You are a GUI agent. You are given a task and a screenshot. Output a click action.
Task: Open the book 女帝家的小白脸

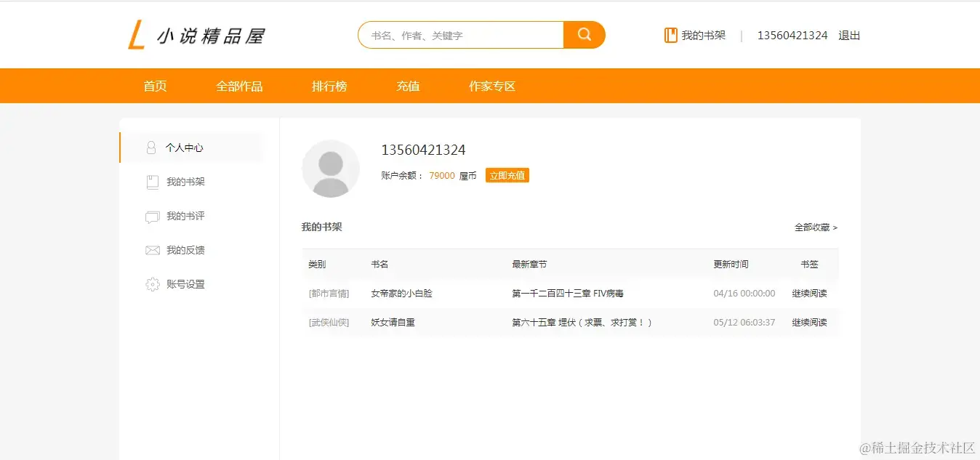pos(401,294)
